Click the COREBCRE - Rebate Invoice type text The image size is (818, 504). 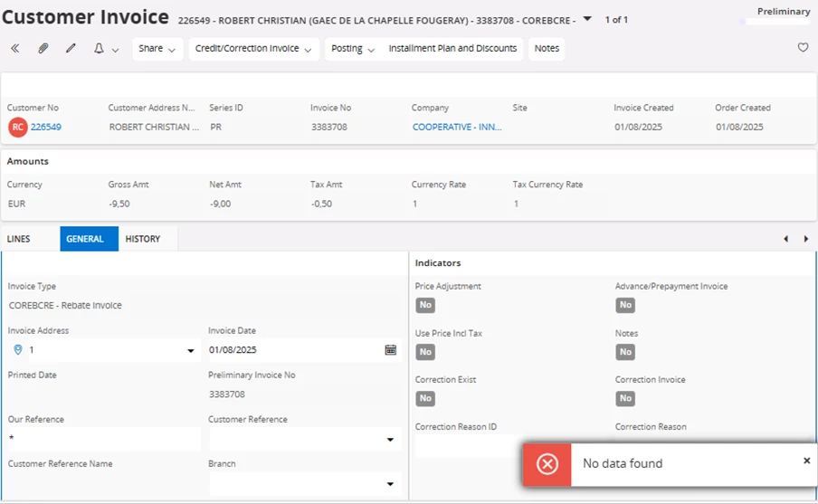(x=65, y=305)
